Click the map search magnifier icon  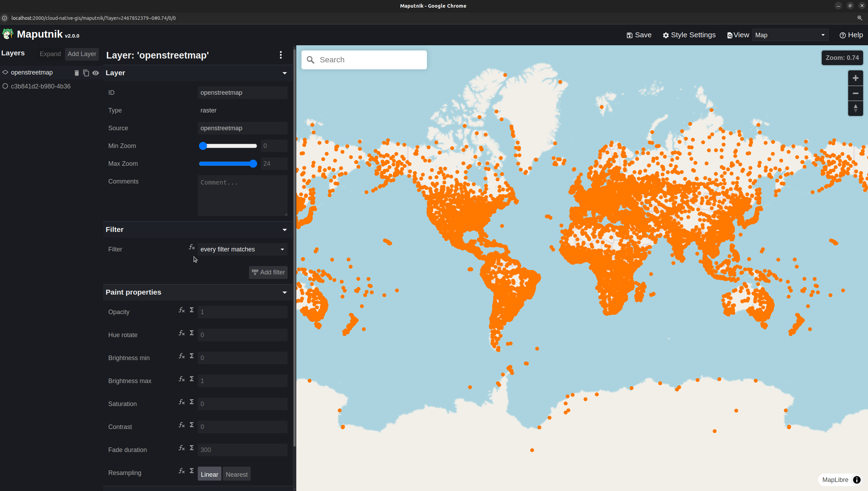[x=311, y=60]
